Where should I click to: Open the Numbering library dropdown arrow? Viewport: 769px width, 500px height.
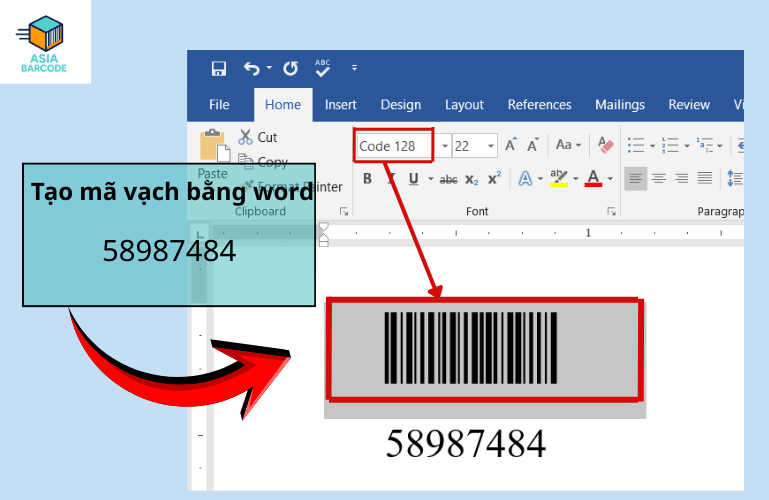coord(687,146)
